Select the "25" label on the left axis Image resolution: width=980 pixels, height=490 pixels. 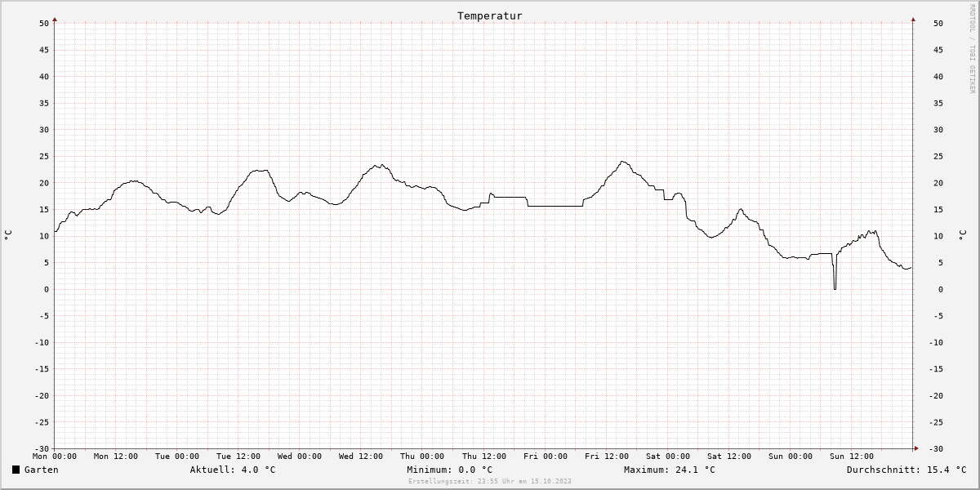44,156
